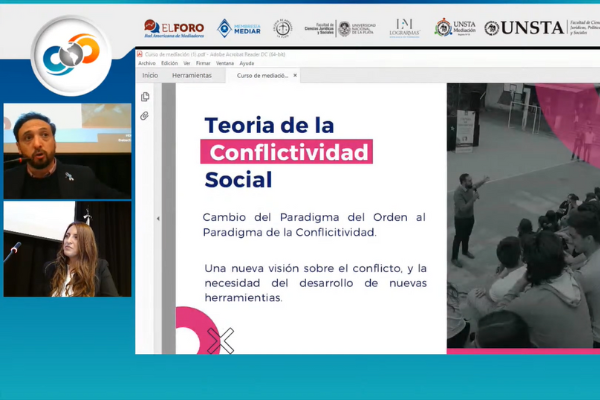The image size is (600, 400).
Task: Open the attachments paperclip panel icon
Action: [145, 116]
